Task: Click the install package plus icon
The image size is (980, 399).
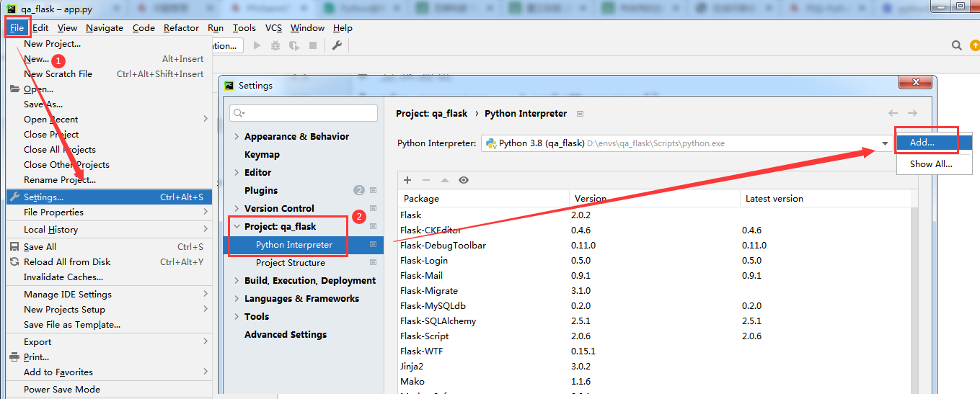Action: point(407,180)
